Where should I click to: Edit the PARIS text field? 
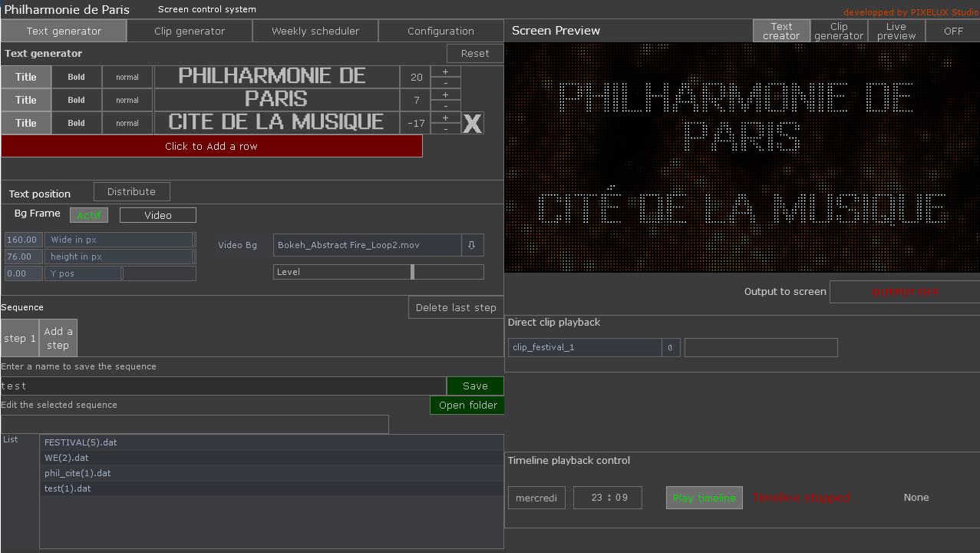coord(276,100)
